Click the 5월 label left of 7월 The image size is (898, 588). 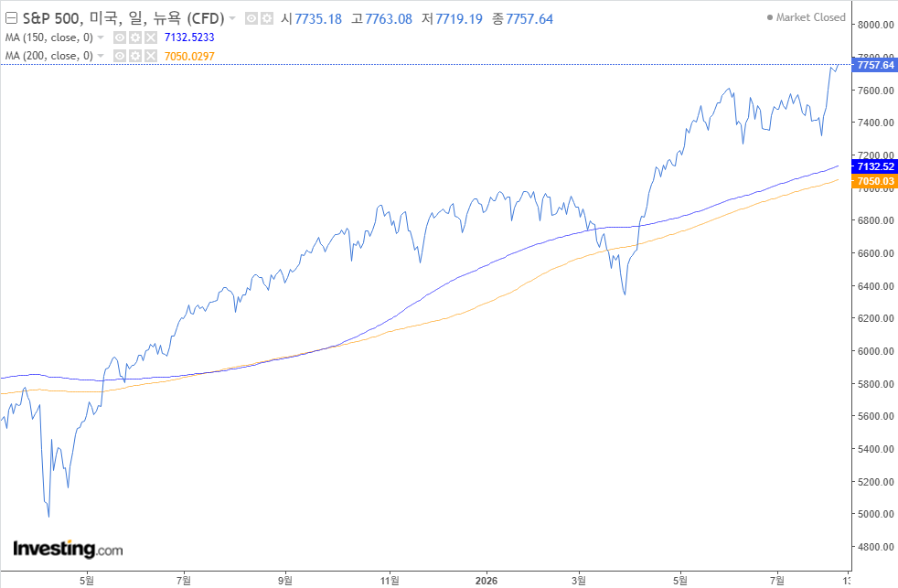tap(87, 581)
